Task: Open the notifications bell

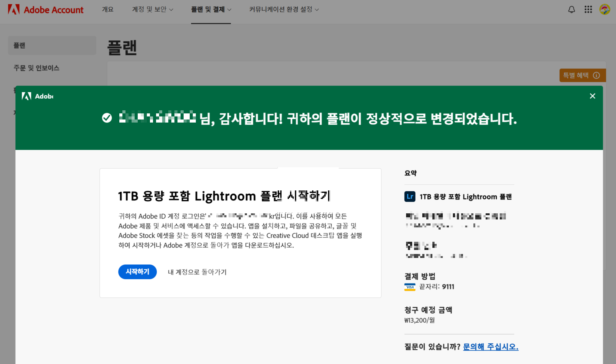Action: pos(571,9)
